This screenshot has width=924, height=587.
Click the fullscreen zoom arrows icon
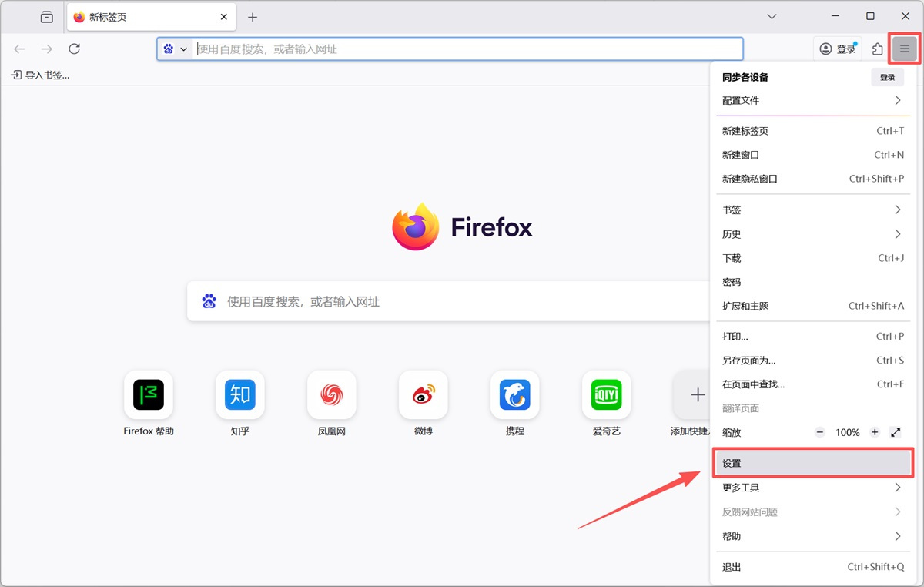pos(895,432)
